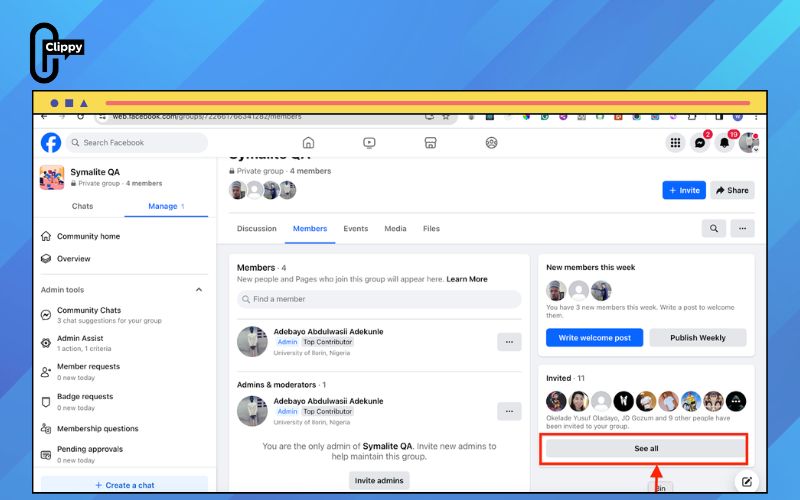Open the more options button beside group search
800x500 pixels.
742,229
